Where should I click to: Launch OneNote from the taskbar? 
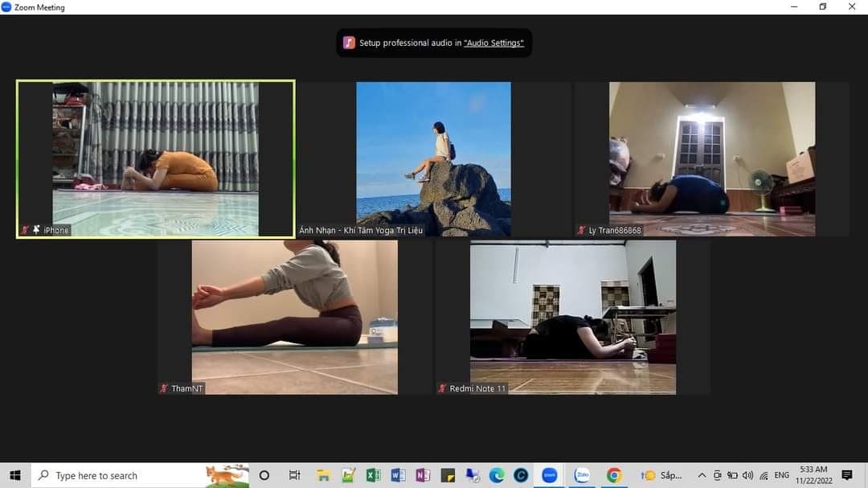pyautogui.click(x=423, y=475)
